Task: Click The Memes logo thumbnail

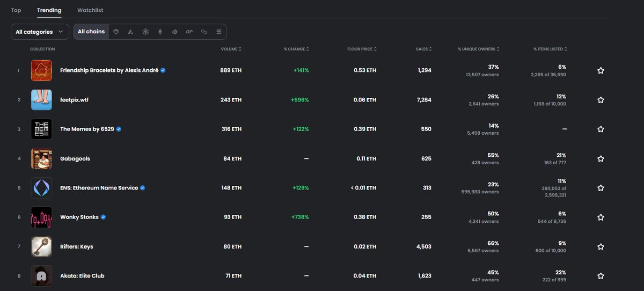Action: tap(41, 129)
